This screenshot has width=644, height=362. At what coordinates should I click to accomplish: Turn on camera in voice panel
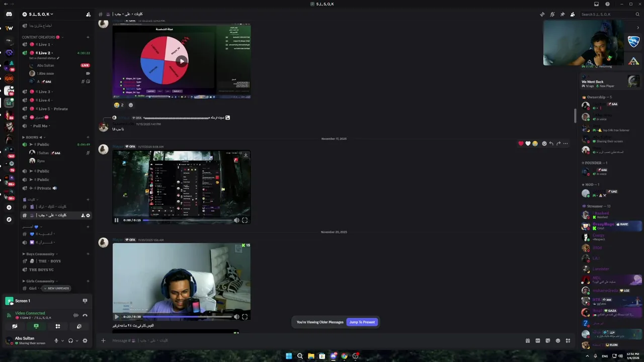click(15, 326)
